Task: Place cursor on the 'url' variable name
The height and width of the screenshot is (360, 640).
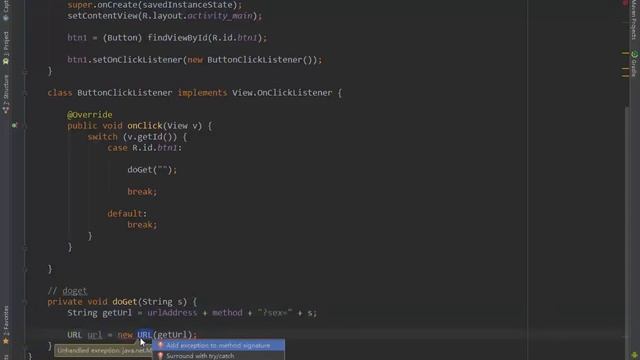Action: click(x=95, y=335)
